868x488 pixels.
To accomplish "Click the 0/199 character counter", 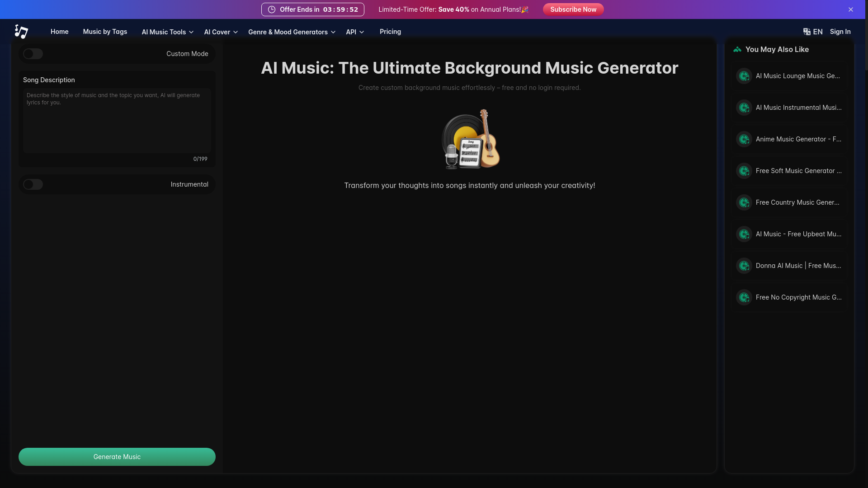I will pyautogui.click(x=200, y=159).
